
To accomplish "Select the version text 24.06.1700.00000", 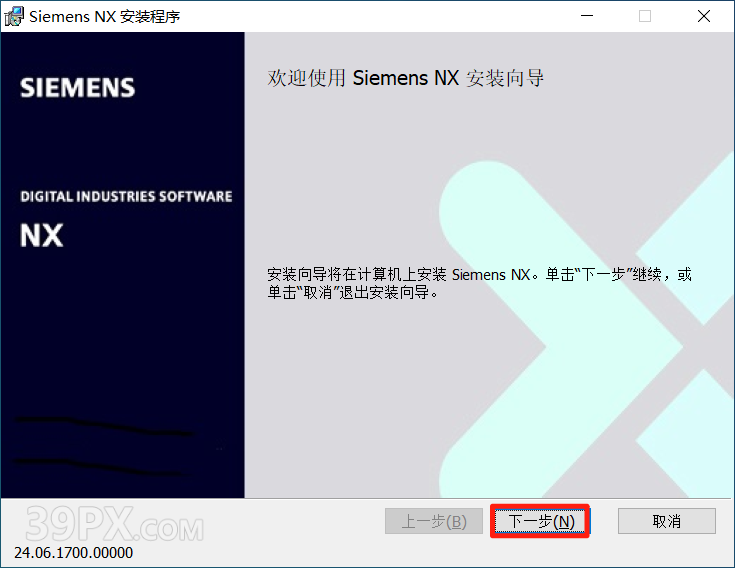I will click(x=74, y=553).
